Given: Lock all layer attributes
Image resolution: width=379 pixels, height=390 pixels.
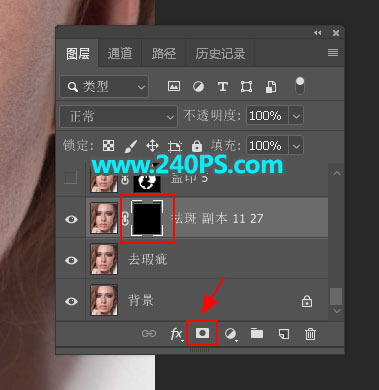Looking at the screenshot, I should coord(197,146).
